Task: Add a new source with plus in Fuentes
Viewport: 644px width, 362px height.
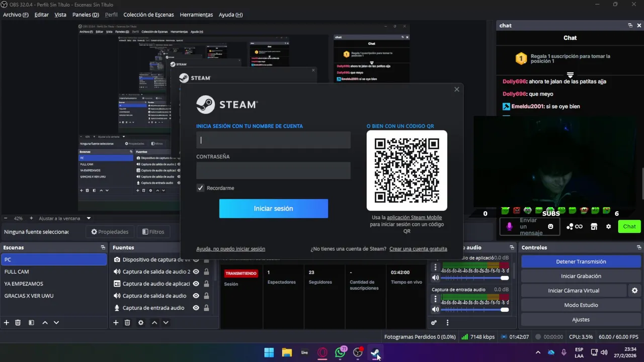Action: (116, 323)
